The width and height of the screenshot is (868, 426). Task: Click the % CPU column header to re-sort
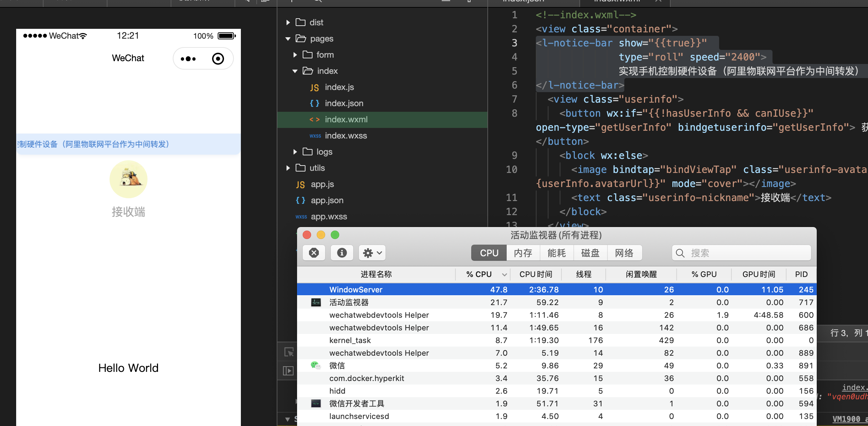tap(479, 274)
